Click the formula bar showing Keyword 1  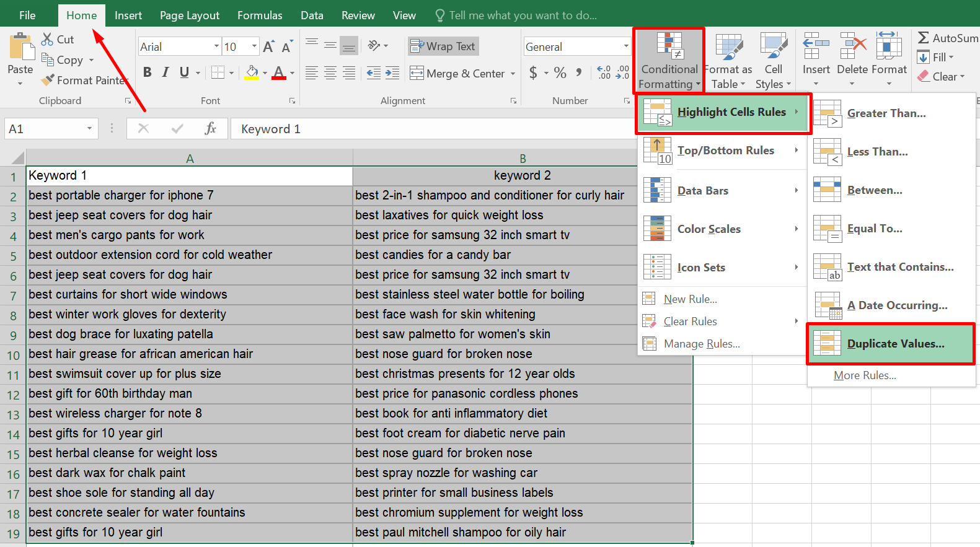(x=434, y=129)
